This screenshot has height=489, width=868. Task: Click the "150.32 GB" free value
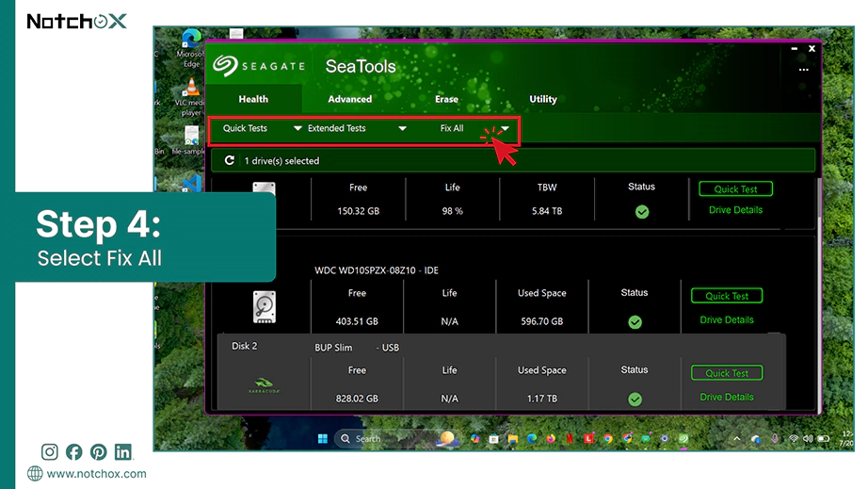358,211
